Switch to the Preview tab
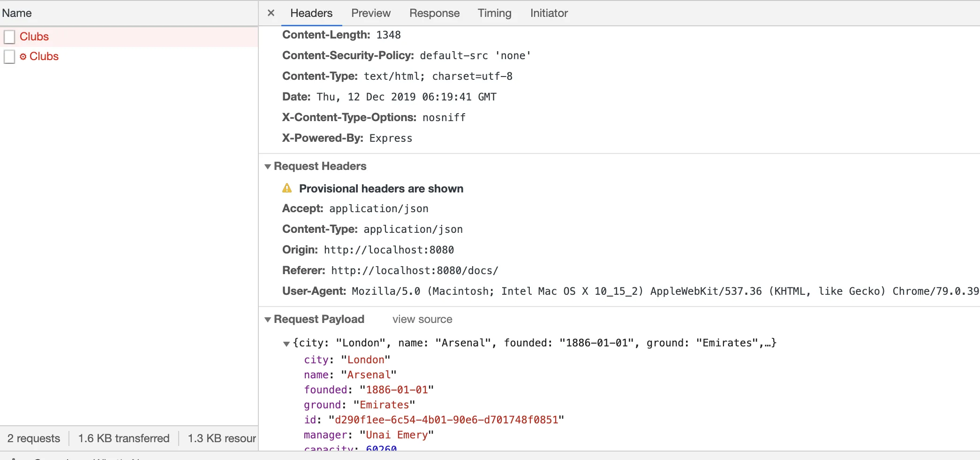 [x=370, y=13]
